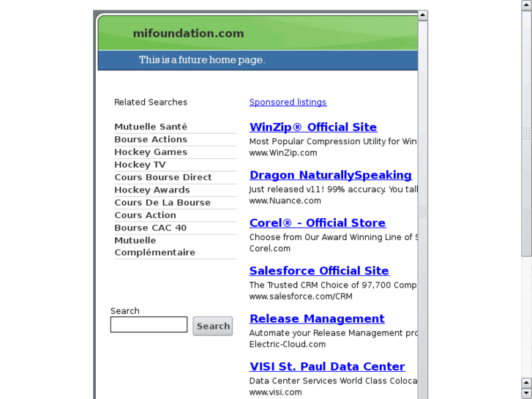Open Cours Bourse Direct related search
Image resolution: width=532 pixels, height=399 pixels.
tap(163, 177)
